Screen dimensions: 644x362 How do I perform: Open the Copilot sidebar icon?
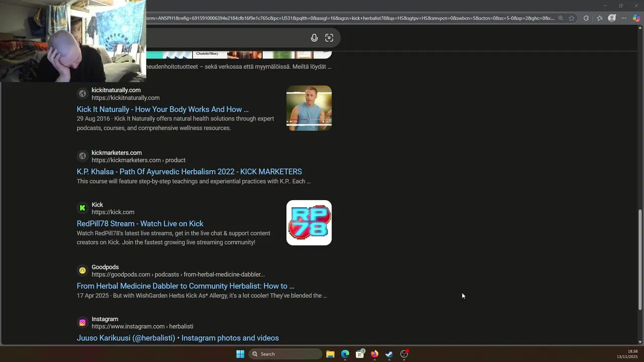click(x=636, y=18)
